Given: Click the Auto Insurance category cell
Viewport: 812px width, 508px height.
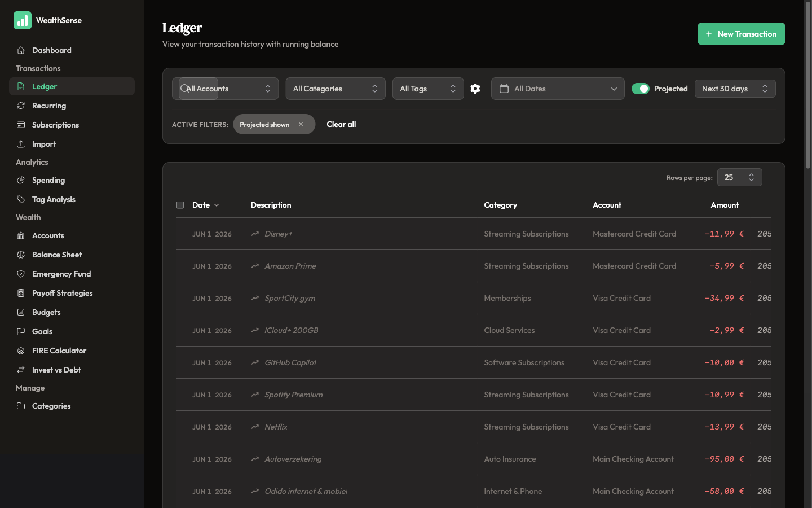Looking at the screenshot, I should 510,459.
